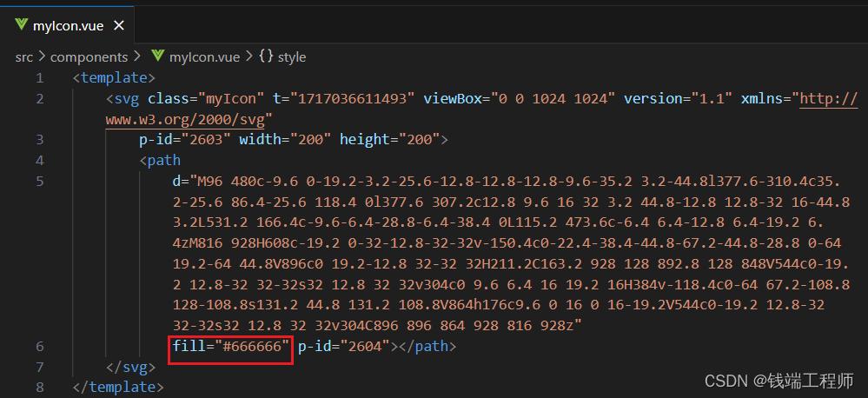Open the myIcon.vue breadcrumb item
868x398 pixels.
tap(204, 57)
